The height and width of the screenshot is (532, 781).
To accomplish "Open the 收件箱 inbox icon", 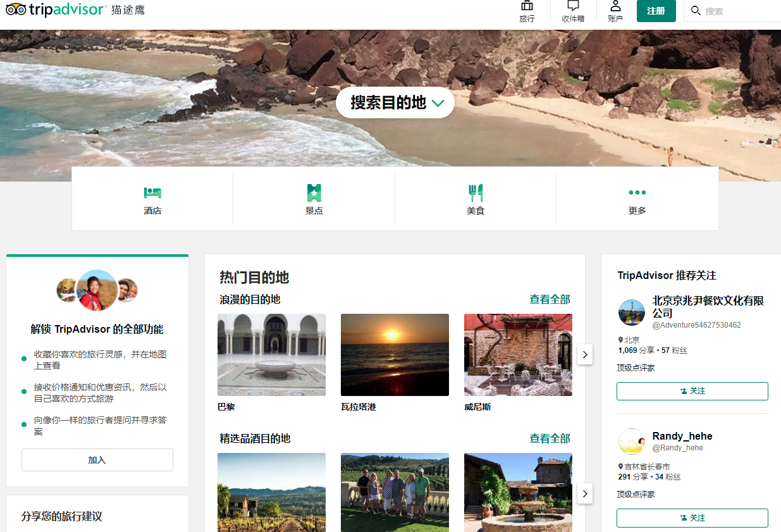I will (573, 7).
